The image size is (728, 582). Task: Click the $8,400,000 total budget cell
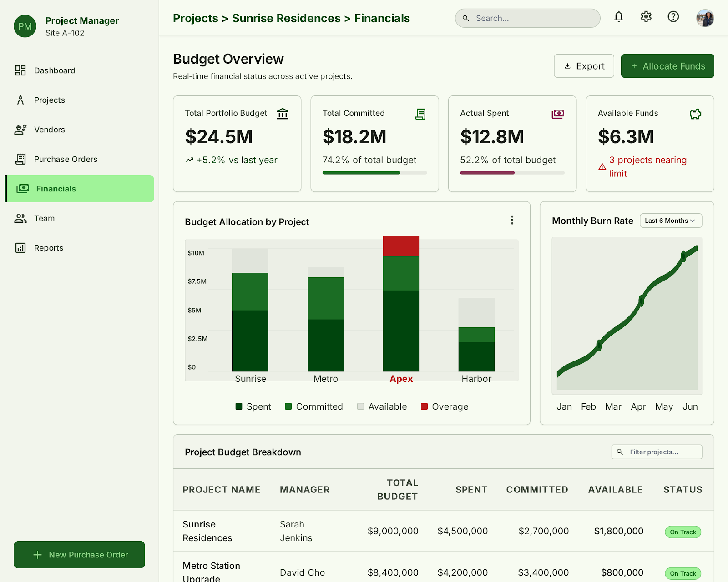pyautogui.click(x=393, y=572)
